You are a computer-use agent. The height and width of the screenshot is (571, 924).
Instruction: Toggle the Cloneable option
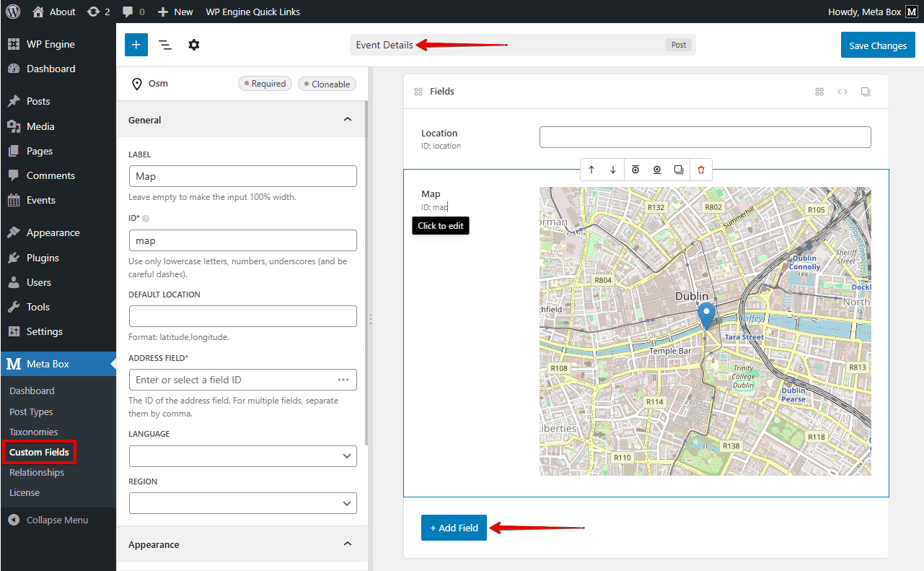coord(327,84)
